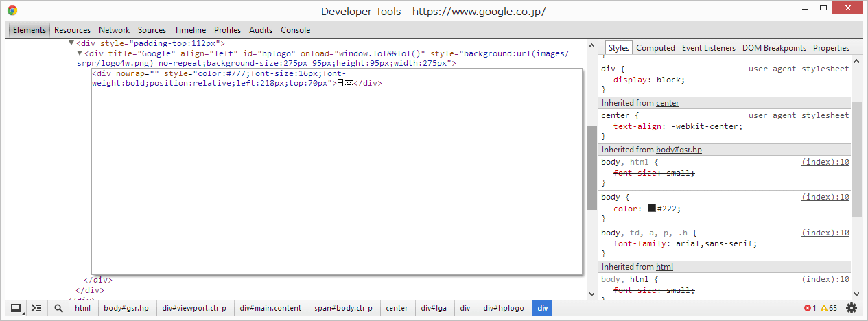Click the 日本 text in the HTML editor

tap(344, 83)
